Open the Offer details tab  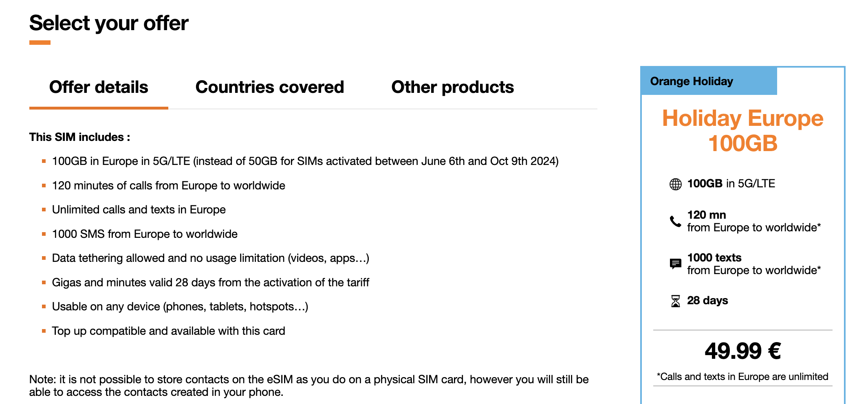click(99, 87)
